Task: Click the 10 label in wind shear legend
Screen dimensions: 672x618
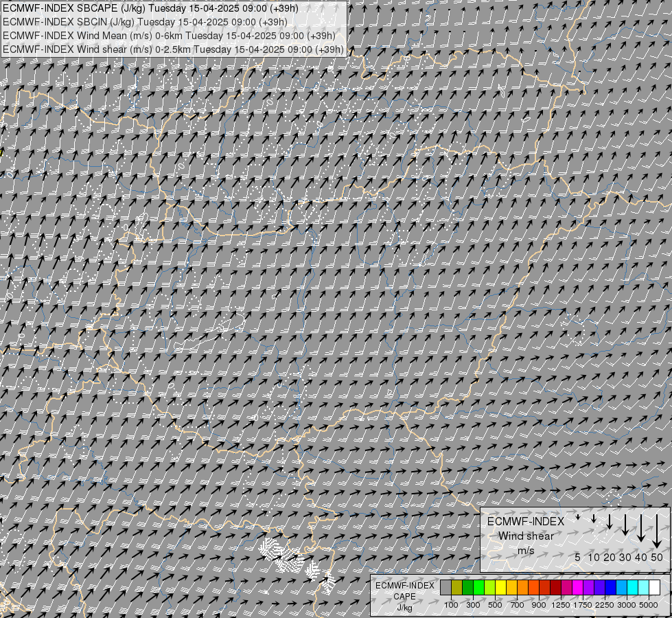Action: click(594, 557)
